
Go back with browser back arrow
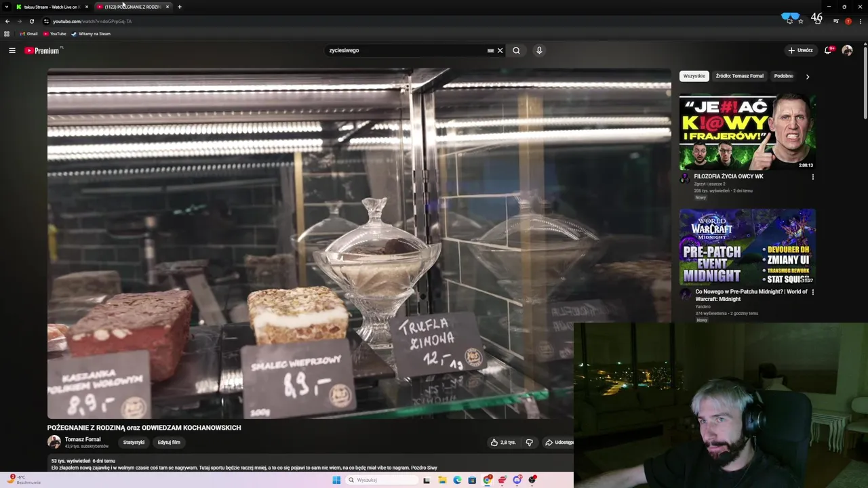pyautogui.click(x=7, y=21)
